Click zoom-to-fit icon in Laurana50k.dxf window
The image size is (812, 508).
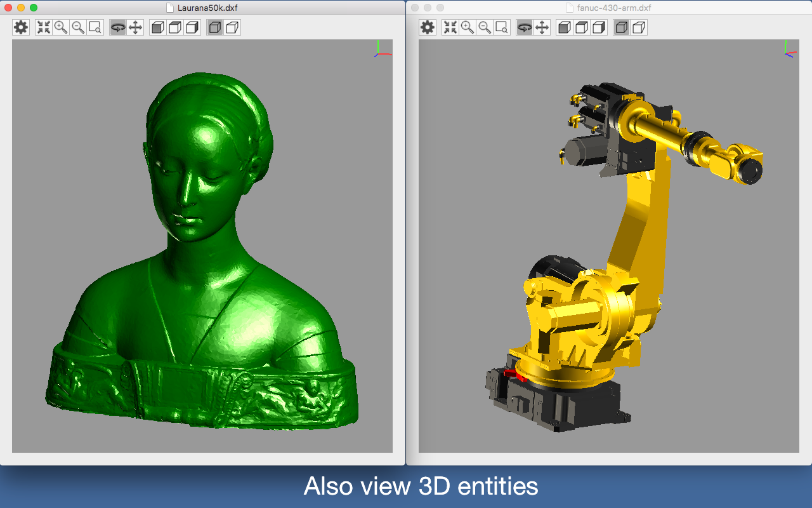(43, 27)
